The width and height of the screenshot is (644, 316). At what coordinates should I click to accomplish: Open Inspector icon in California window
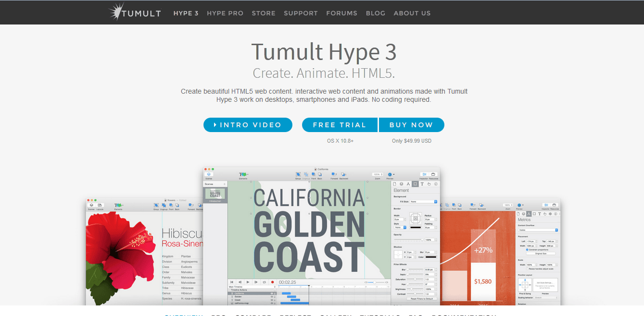pyautogui.click(x=425, y=174)
